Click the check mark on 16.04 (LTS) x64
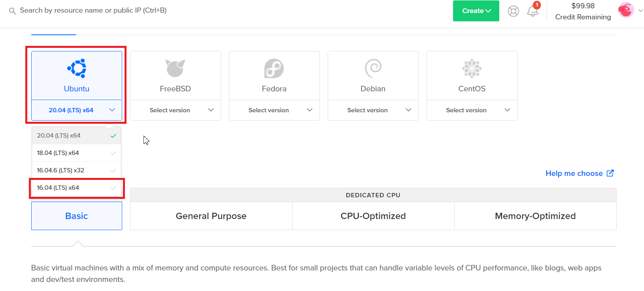The height and width of the screenshot is (291, 644). (x=113, y=188)
